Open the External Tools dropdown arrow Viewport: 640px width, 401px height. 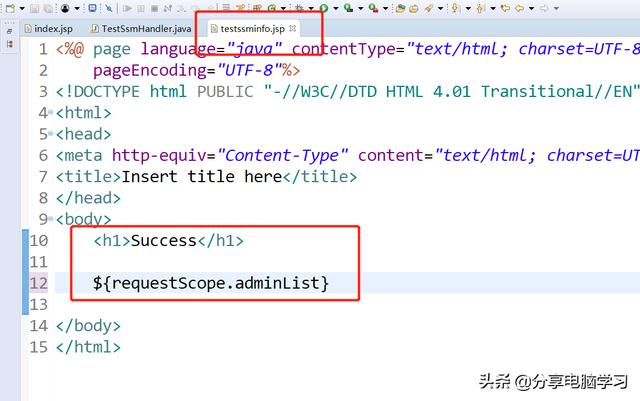tap(385, 8)
